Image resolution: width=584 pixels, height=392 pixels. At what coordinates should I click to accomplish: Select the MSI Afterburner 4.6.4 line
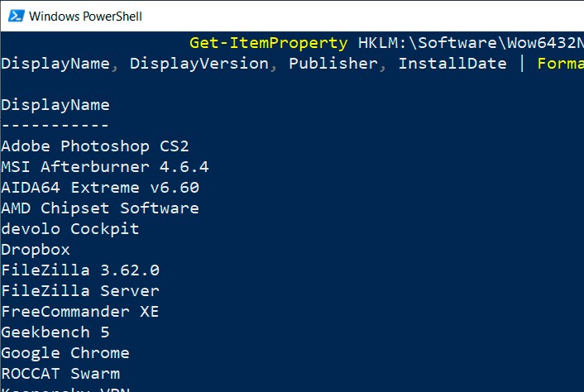(104, 167)
